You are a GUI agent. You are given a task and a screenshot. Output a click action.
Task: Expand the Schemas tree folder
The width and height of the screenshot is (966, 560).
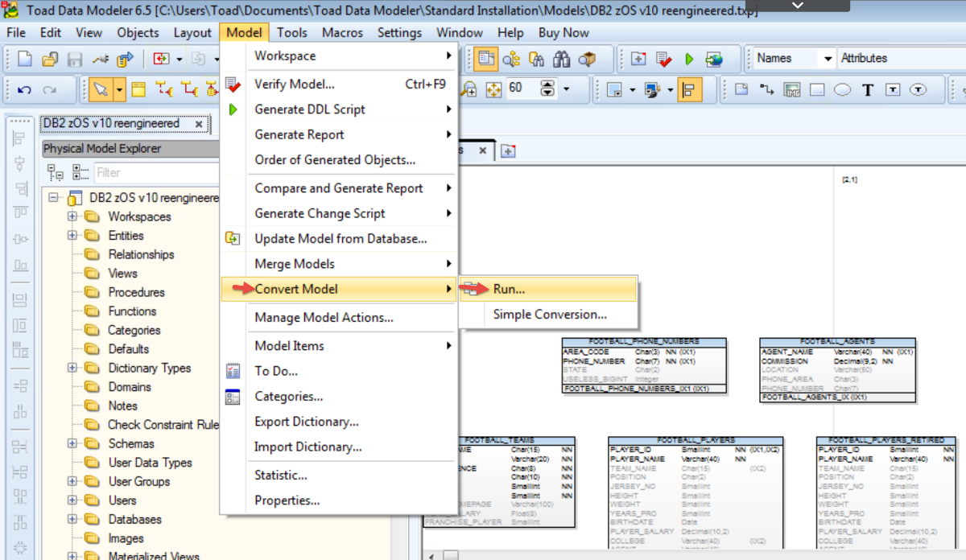pos(72,443)
